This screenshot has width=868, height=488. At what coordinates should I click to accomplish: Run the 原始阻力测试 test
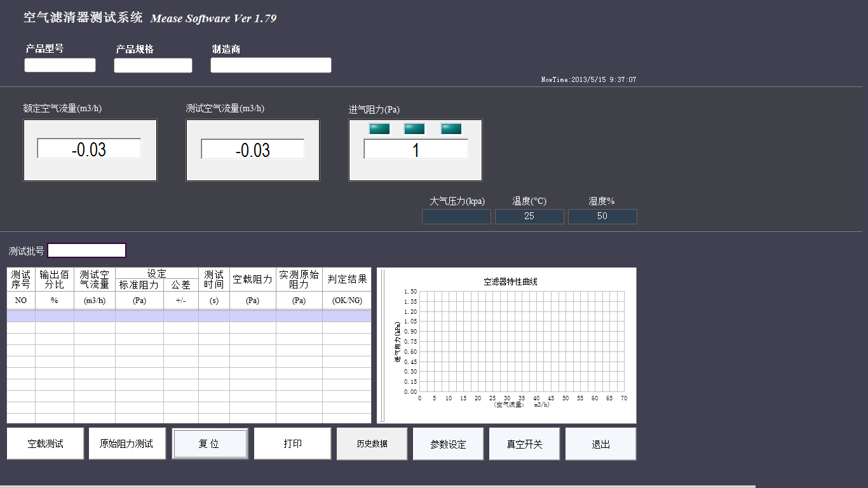(x=127, y=444)
